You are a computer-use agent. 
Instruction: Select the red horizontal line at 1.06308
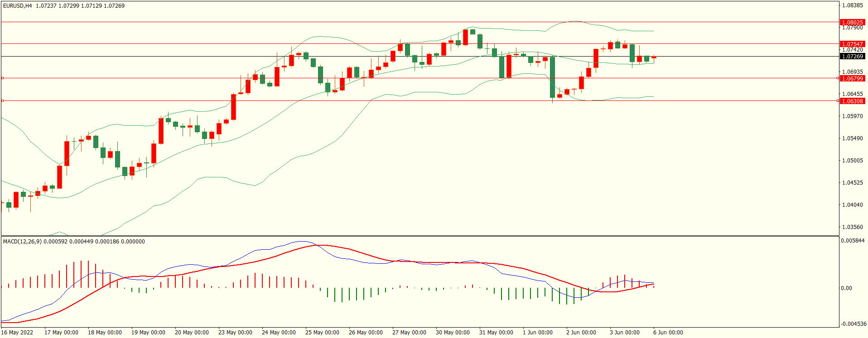420,100
